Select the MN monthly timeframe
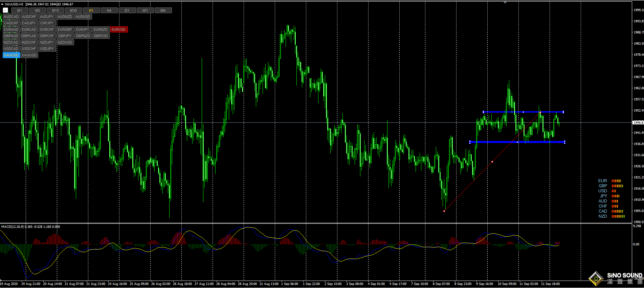 pyautogui.click(x=163, y=10)
